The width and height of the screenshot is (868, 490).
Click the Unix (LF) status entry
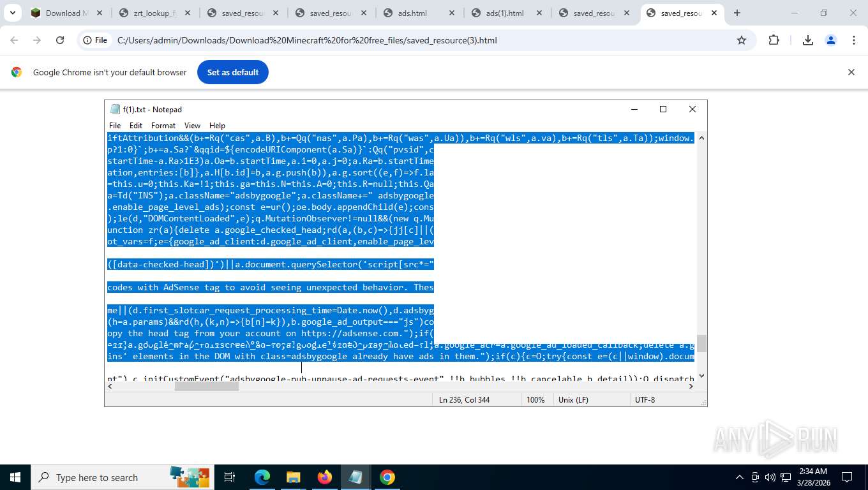click(573, 400)
